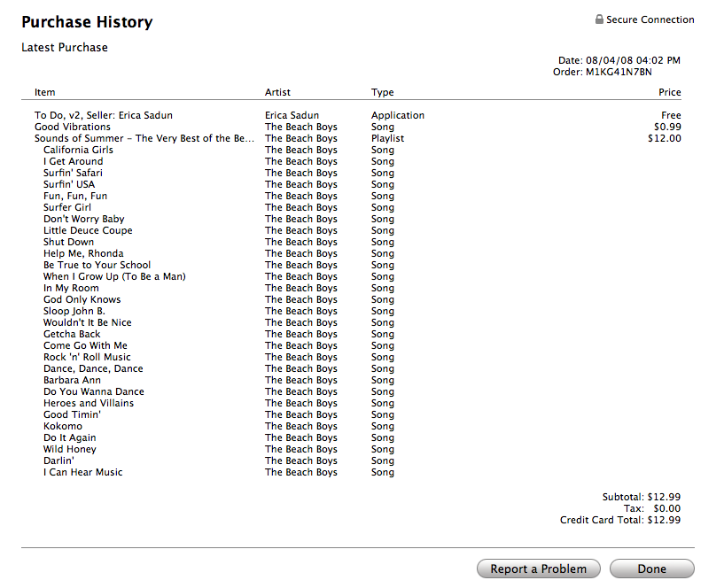Screen dimensions: 724x588
Task: Click the Sloop John B. song
Action: click(74, 311)
